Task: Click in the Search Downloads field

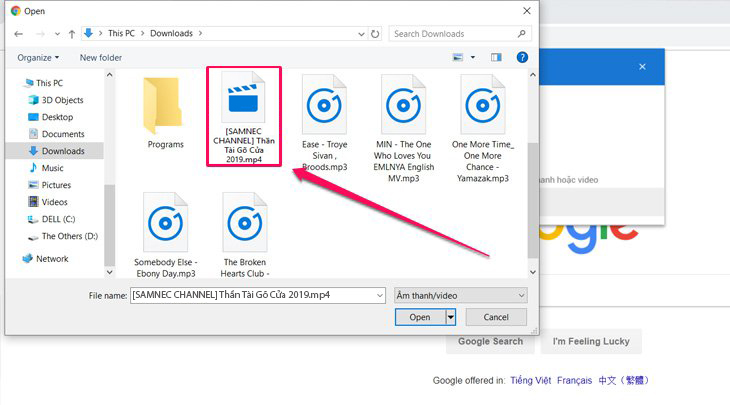Action: [450, 33]
